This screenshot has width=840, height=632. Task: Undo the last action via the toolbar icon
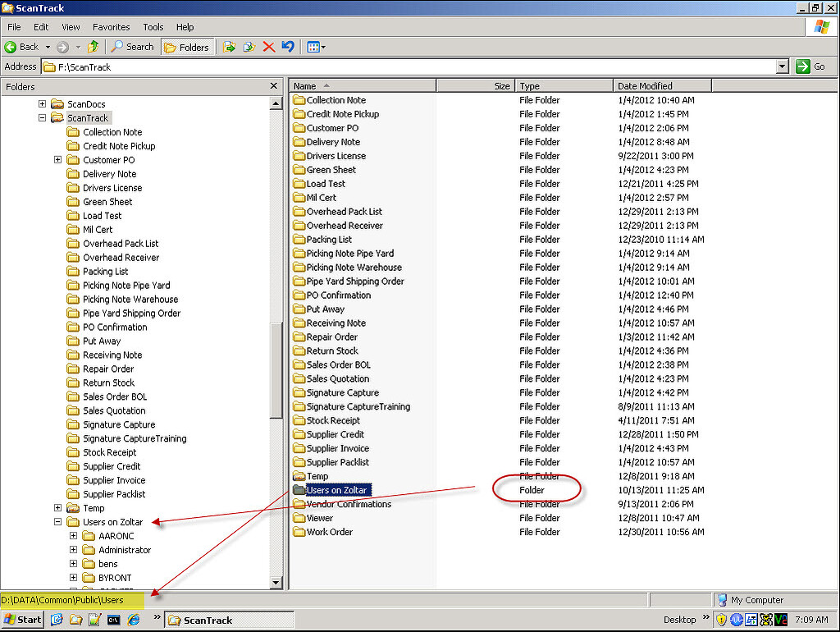point(288,47)
